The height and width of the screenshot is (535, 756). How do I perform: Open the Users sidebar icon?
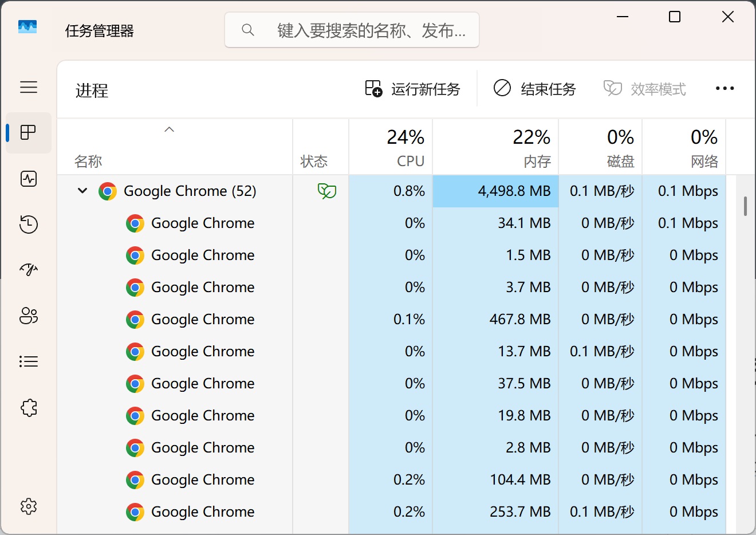29,316
